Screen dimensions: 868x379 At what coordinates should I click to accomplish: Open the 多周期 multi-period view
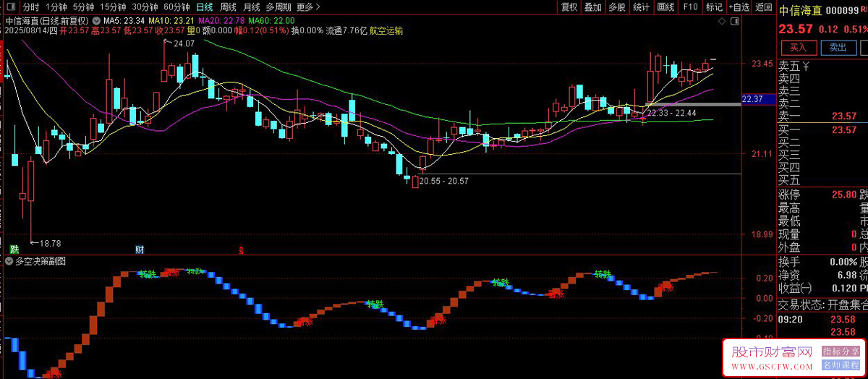coord(278,7)
